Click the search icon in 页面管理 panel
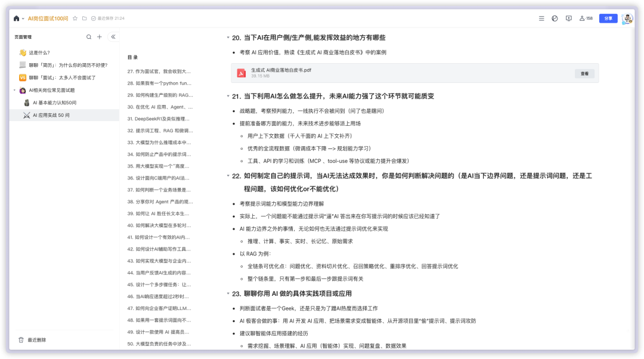The width and height of the screenshot is (644, 359). [x=88, y=36]
